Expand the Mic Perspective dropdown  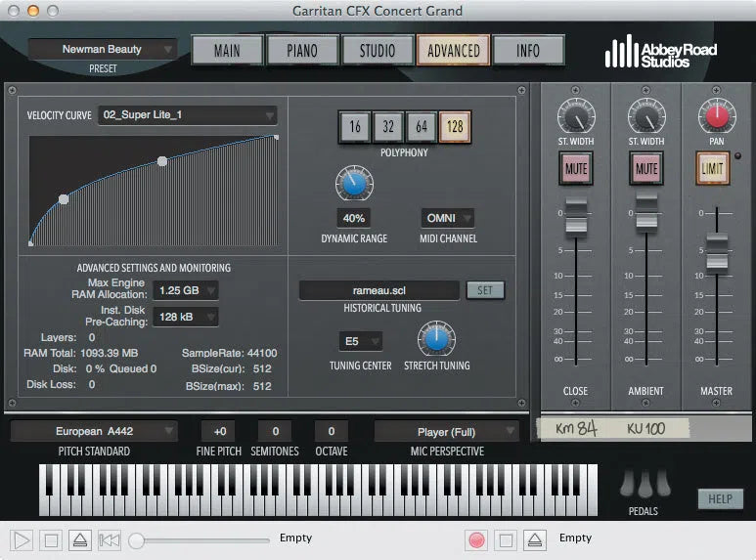446,431
